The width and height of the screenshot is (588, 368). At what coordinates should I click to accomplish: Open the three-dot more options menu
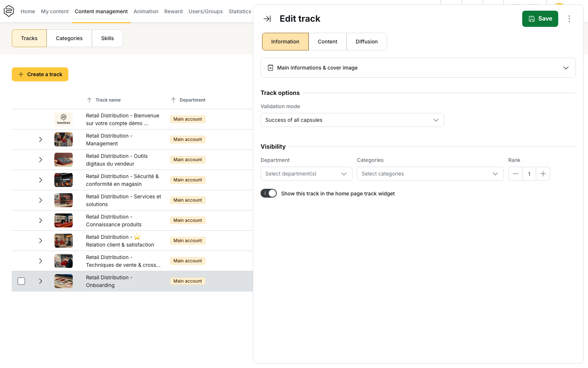coord(569,19)
